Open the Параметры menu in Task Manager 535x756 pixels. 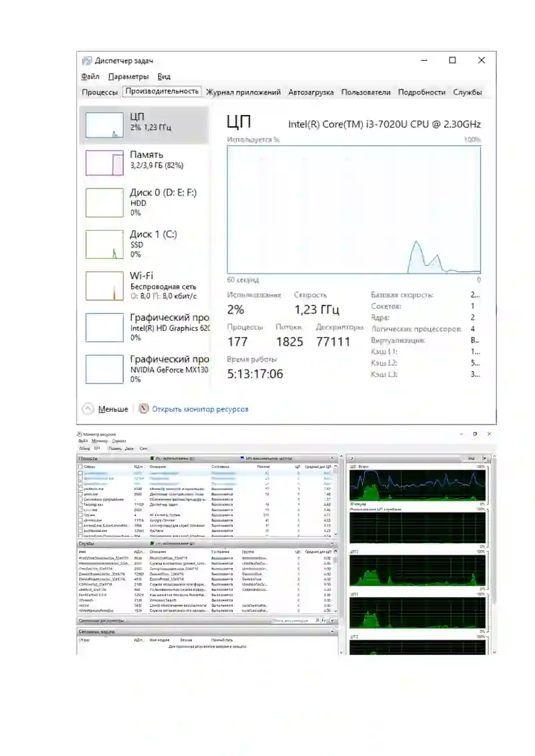click(128, 76)
